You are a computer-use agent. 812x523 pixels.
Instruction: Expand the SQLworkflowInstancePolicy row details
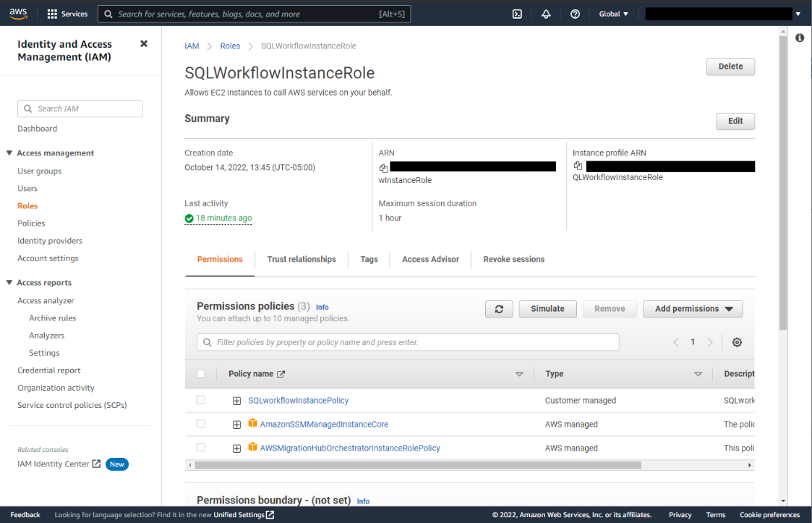point(236,401)
